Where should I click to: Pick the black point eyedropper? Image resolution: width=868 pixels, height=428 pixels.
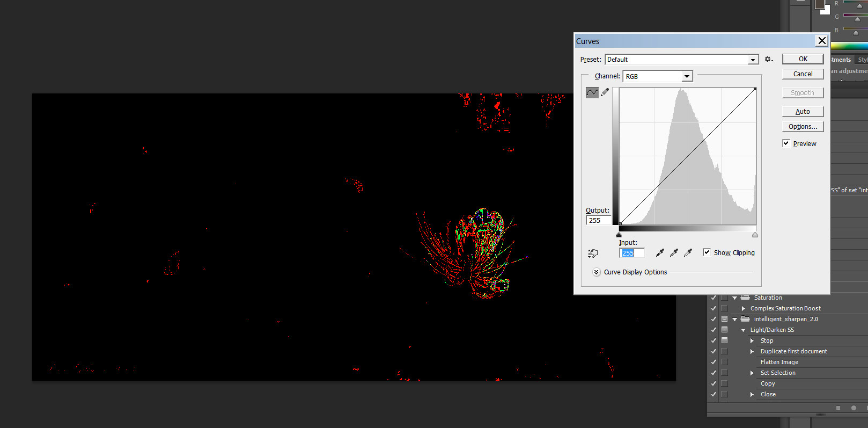[660, 252]
